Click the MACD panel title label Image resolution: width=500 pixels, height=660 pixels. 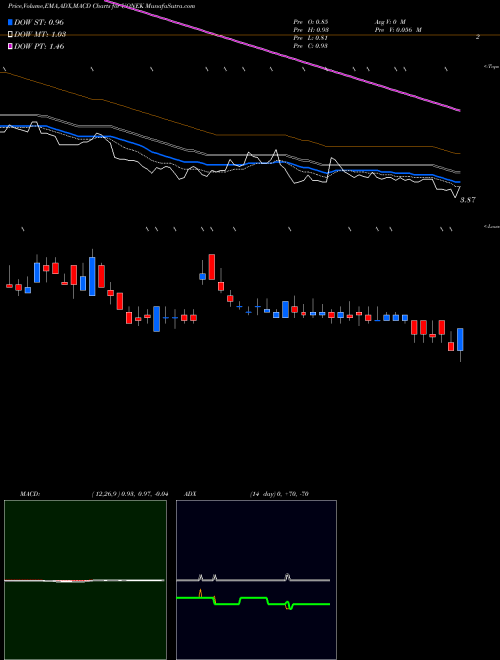pyautogui.click(x=30, y=494)
